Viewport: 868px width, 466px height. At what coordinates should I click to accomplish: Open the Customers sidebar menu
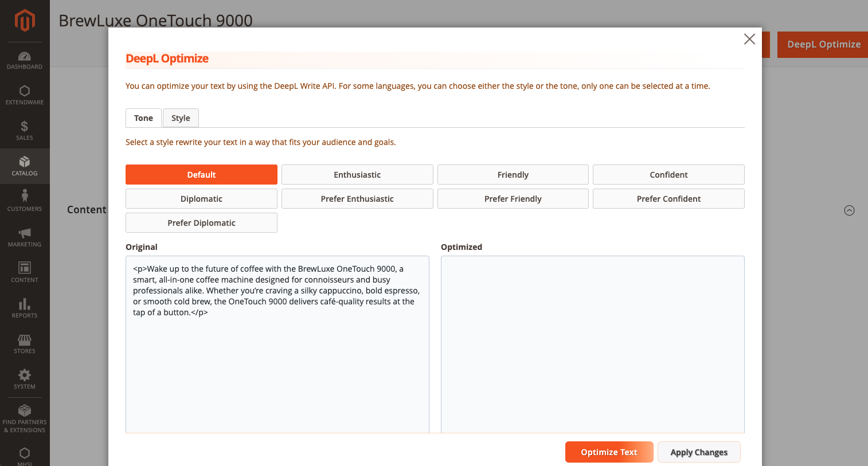pos(25,202)
